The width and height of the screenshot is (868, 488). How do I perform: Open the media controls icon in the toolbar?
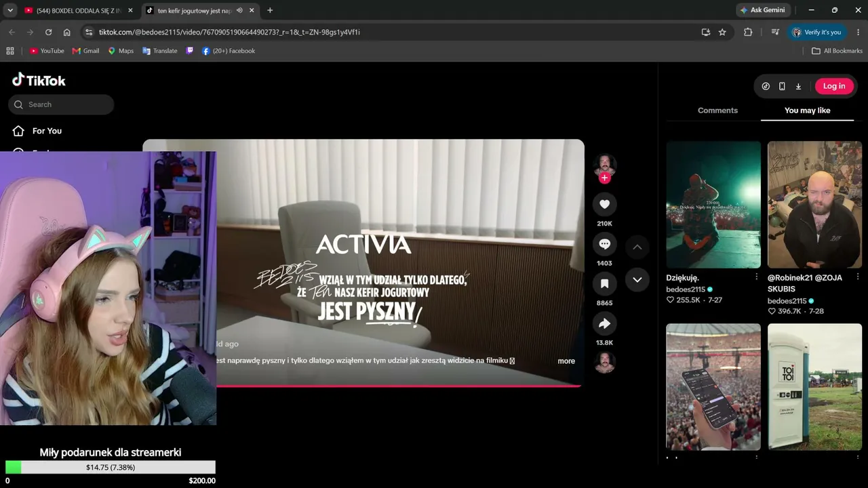(x=775, y=32)
